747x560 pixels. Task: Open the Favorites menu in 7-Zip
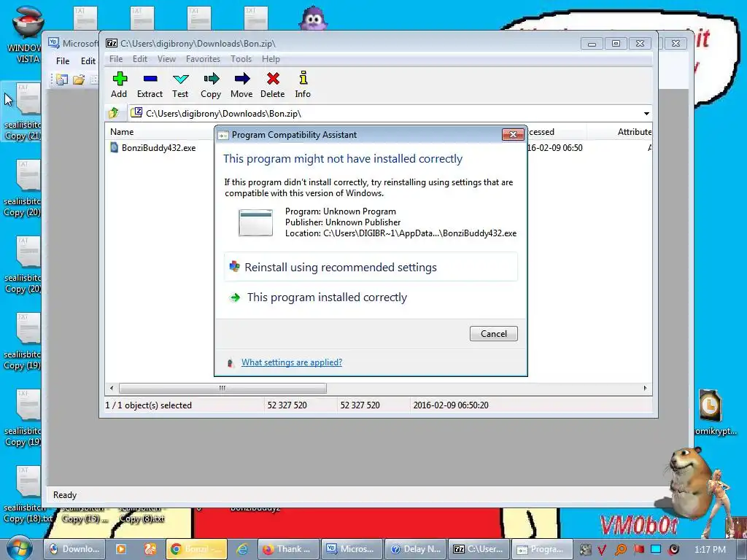203,59
